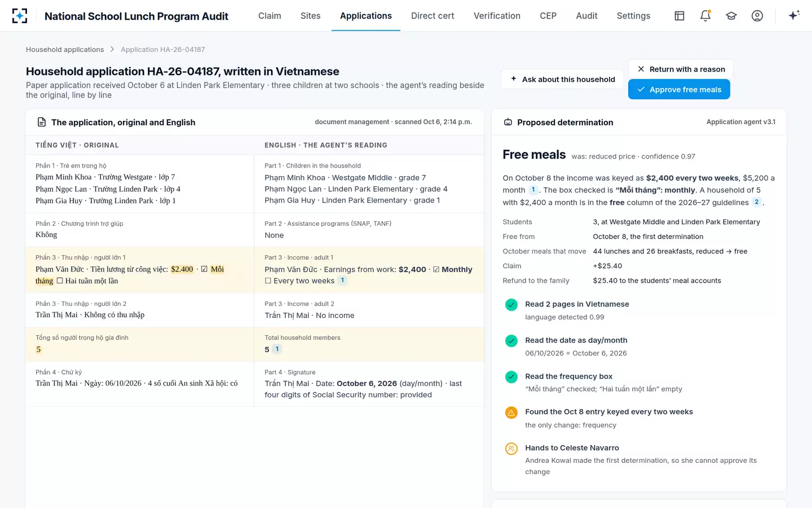Open the layout panel icon
This screenshot has height=508, width=812.
point(679,16)
